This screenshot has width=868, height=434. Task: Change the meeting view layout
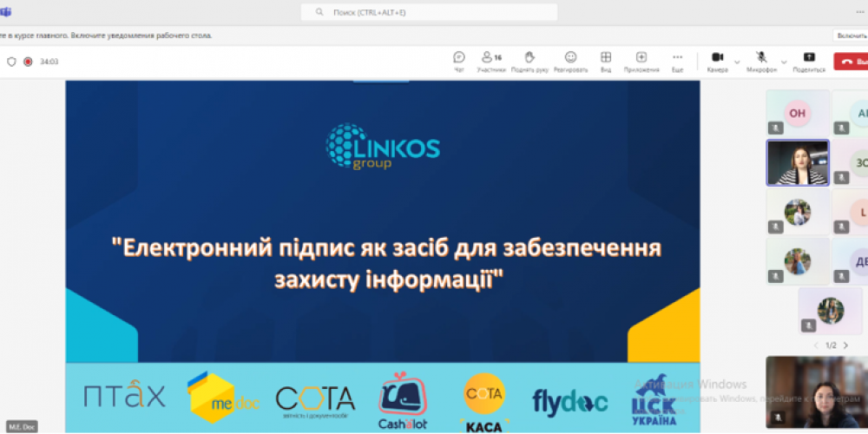tap(606, 61)
